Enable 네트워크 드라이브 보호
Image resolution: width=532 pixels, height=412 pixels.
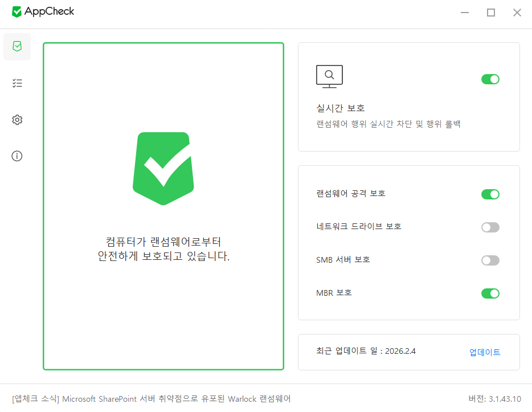click(x=490, y=227)
